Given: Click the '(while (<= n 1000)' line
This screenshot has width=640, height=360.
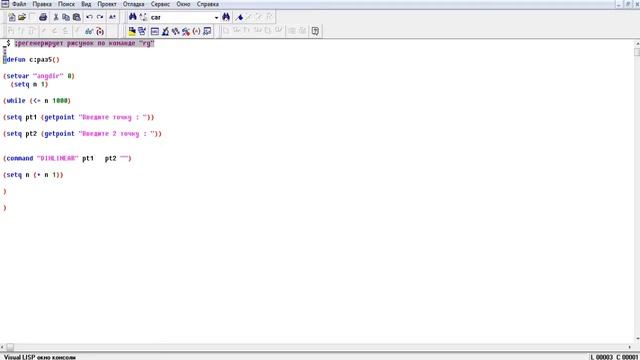Looking at the screenshot, I should (37, 101).
